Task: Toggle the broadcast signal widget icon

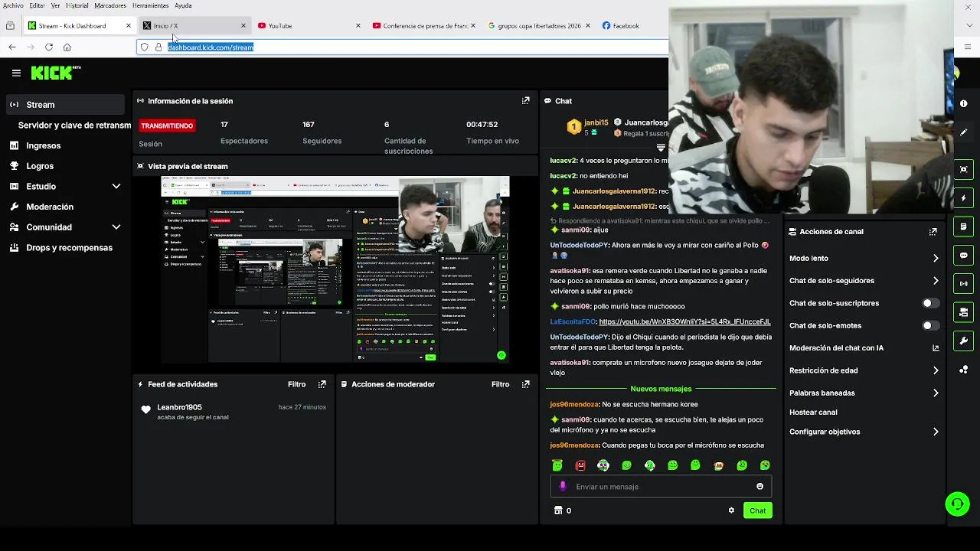Action: [x=963, y=283]
